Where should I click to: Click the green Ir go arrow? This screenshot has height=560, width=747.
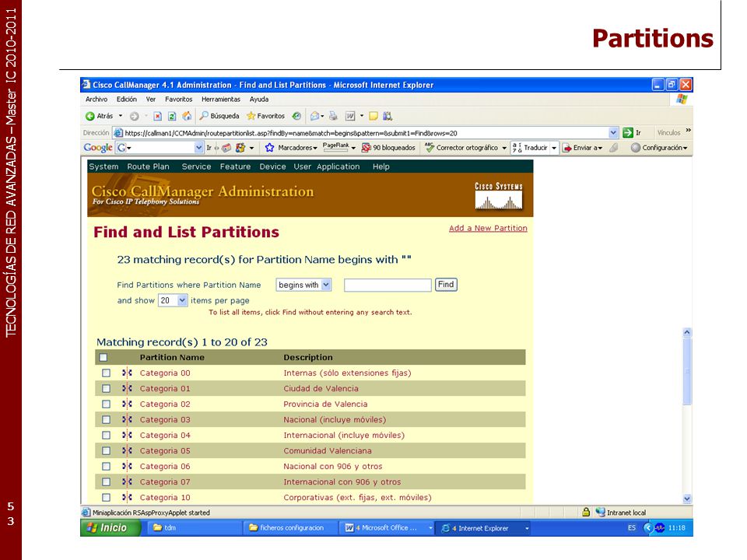pyautogui.click(x=628, y=133)
